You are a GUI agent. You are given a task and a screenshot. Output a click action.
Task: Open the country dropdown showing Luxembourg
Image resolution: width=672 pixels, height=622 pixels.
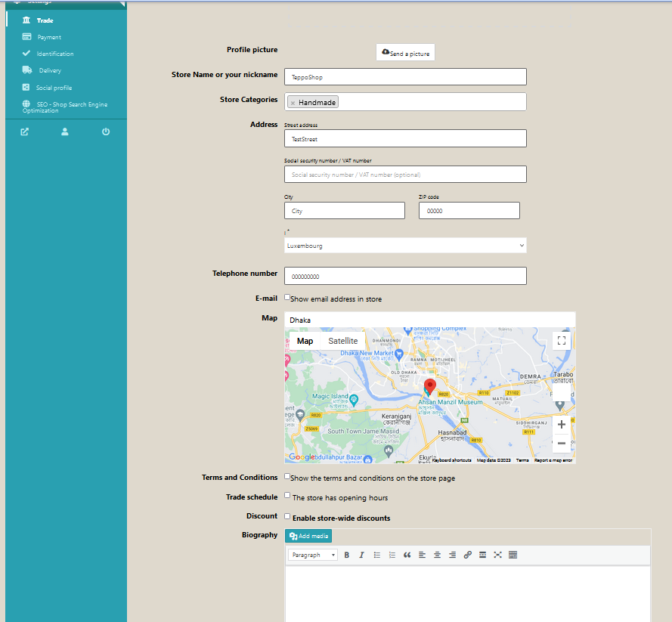[405, 246]
